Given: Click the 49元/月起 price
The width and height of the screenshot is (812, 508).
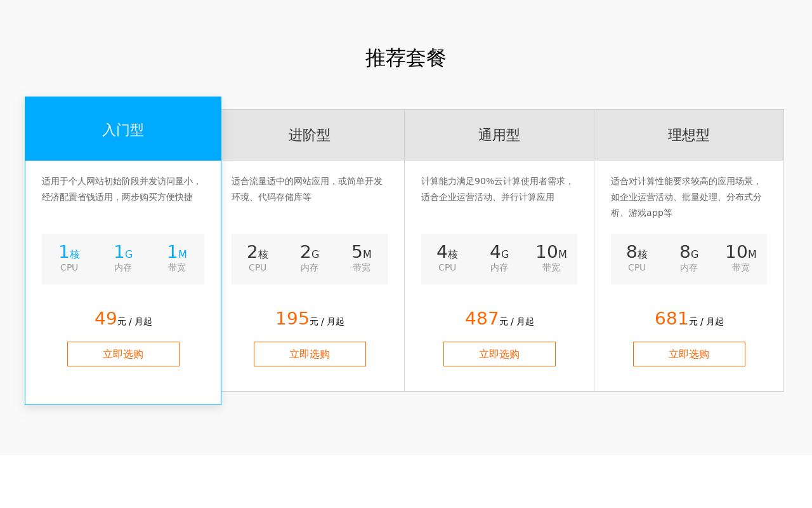Looking at the screenshot, I should 123,319.
